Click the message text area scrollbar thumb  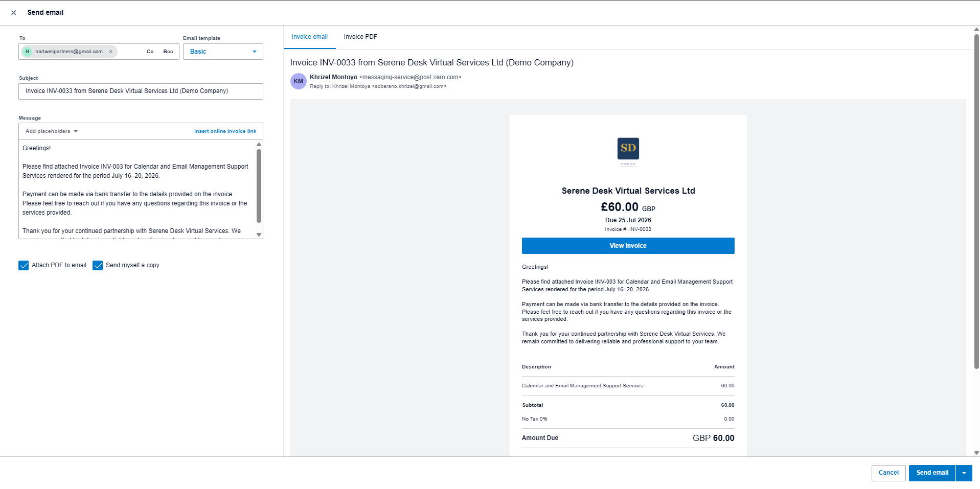pyautogui.click(x=259, y=186)
